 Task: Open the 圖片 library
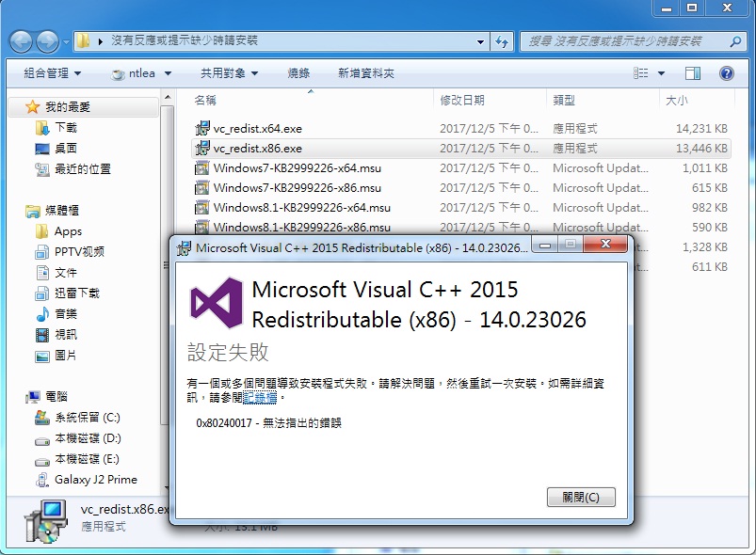[66, 356]
